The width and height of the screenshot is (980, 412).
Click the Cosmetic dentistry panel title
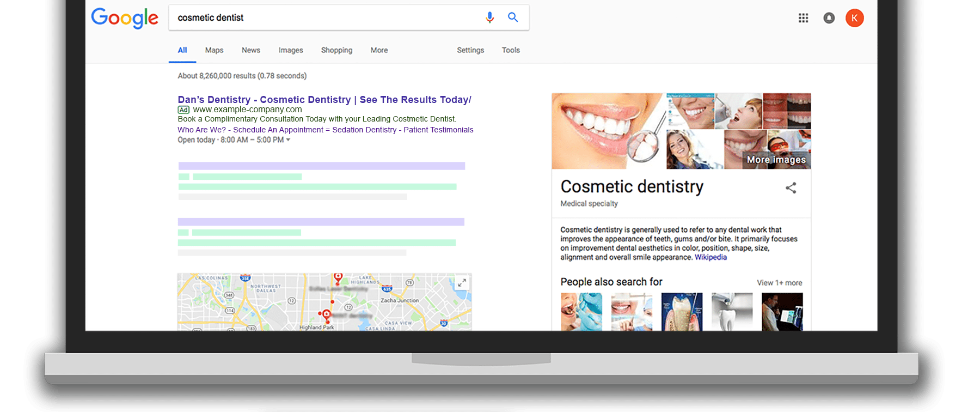(632, 187)
